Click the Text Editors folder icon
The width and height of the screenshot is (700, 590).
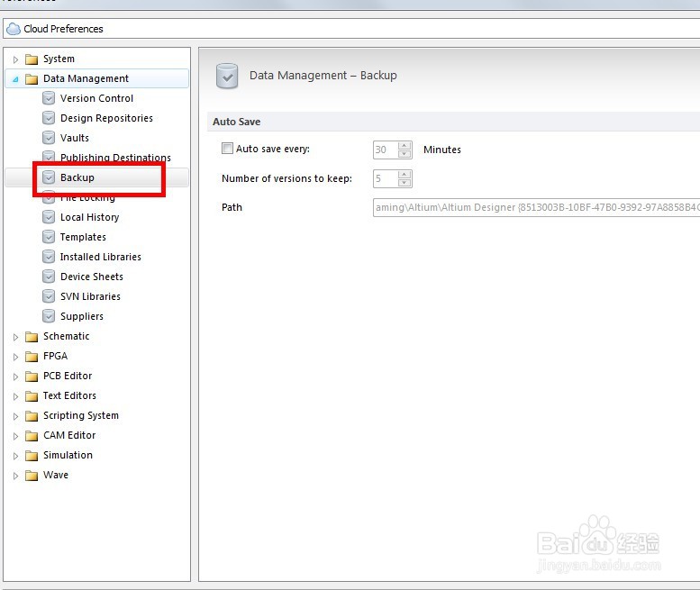tap(32, 395)
